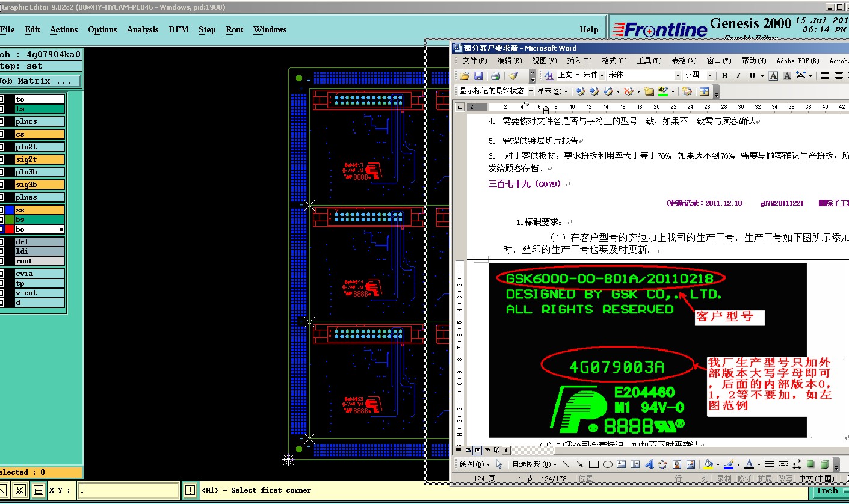Toggle bold formatting in Word

click(x=724, y=75)
